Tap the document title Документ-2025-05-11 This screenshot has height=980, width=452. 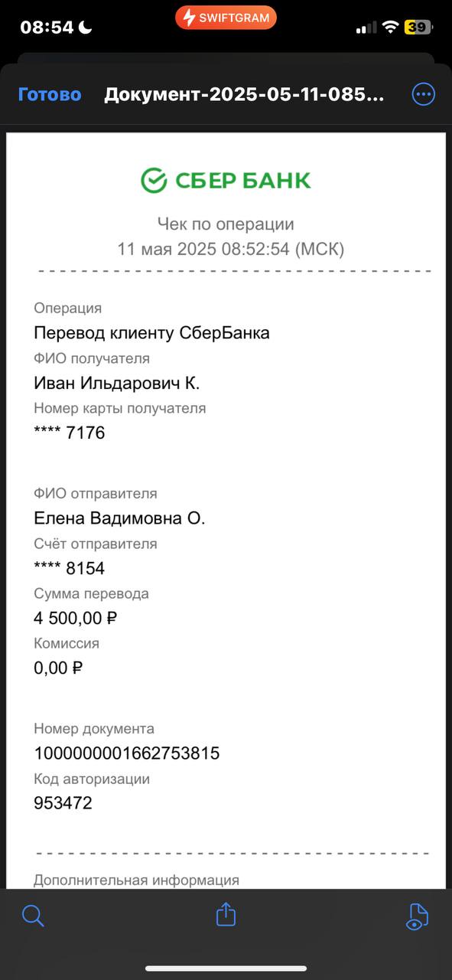tap(244, 94)
